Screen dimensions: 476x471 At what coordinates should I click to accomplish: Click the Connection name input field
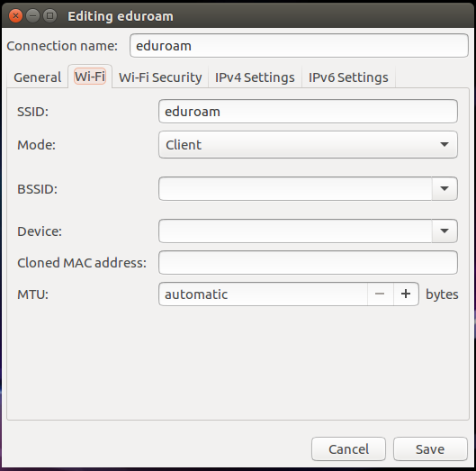[x=299, y=46]
